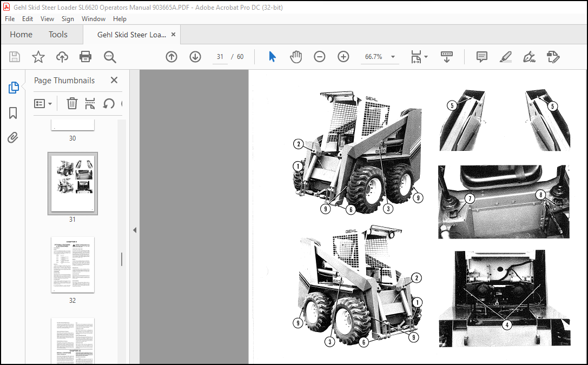Add the document to starred files
The height and width of the screenshot is (365, 588).
[x=38, y=57]
